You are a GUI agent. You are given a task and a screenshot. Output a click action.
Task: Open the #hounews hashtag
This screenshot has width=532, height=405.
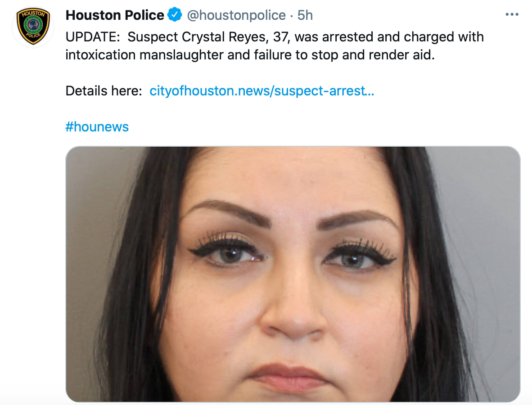97,127
